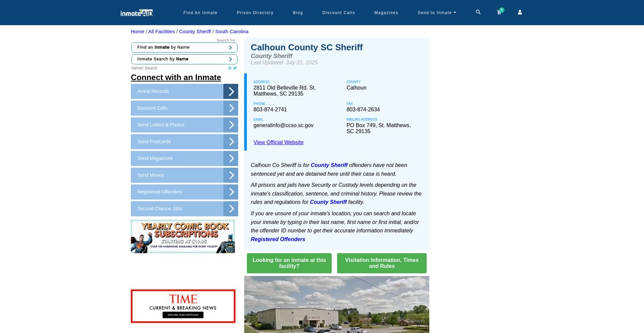Viewport: 644px width, 333px height.
Task: Click the arrow beside Second Chance Jobs
Action: tap(231, 208)
